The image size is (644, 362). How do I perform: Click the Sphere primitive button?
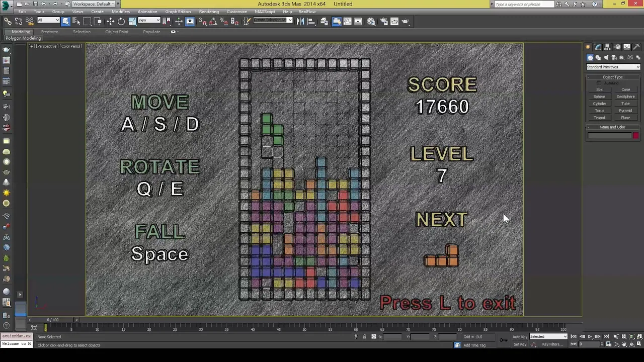[599, 97]
